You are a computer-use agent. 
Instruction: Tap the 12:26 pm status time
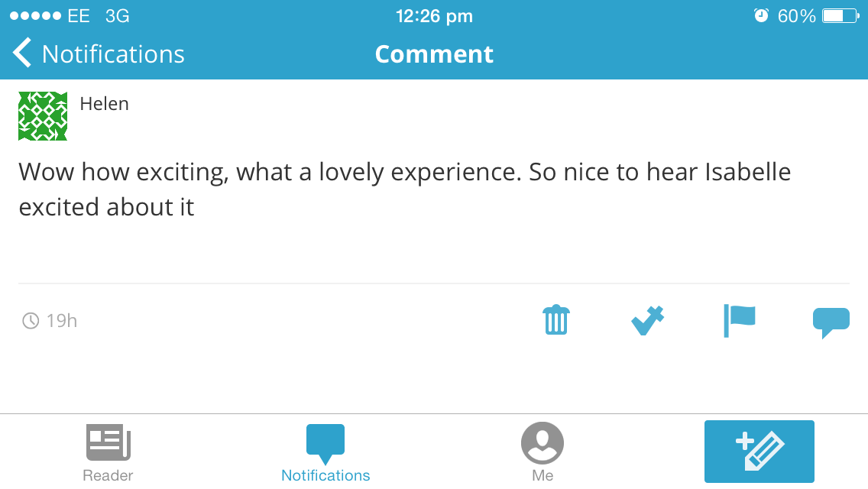coord(434,15)
